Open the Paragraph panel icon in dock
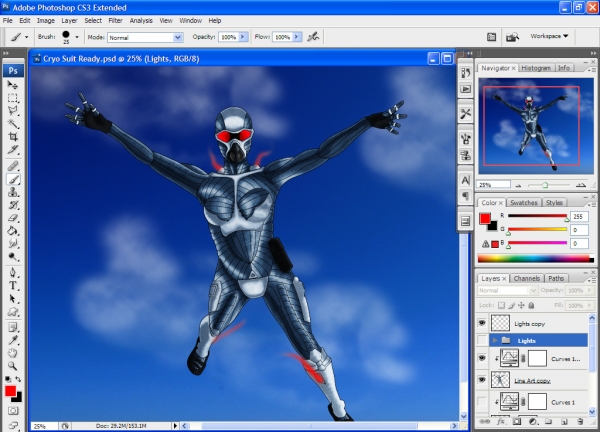 click(466, 196)
